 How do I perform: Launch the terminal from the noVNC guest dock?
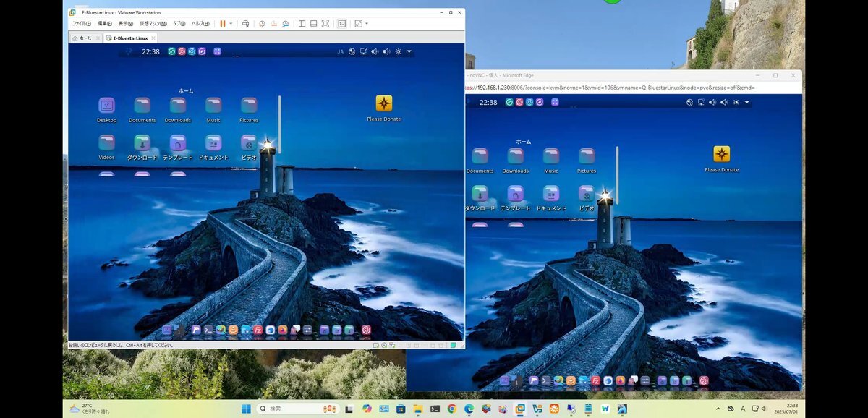pos(546,380)
